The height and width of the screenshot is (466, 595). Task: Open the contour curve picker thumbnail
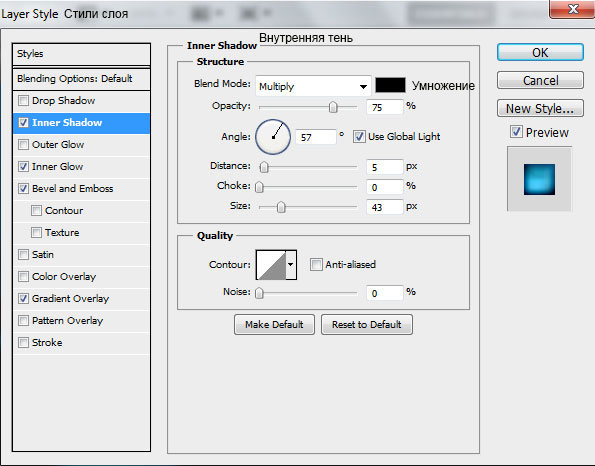click(x=271, y=264)
